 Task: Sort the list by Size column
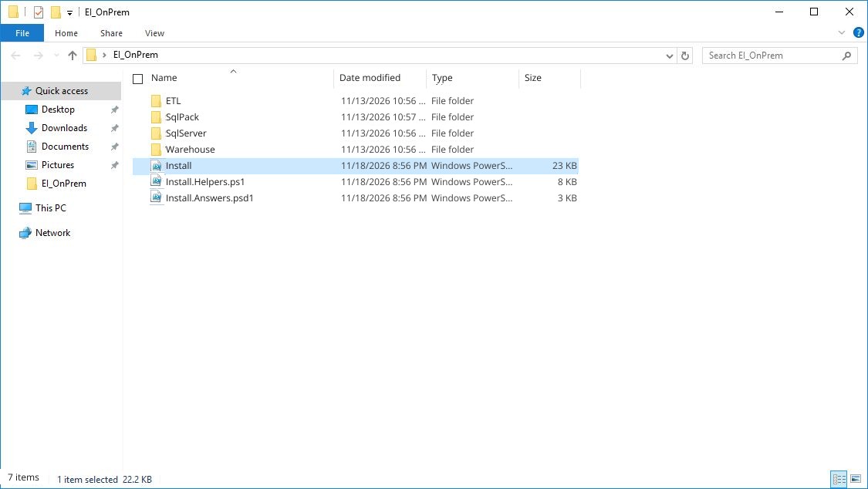[533, 78]
